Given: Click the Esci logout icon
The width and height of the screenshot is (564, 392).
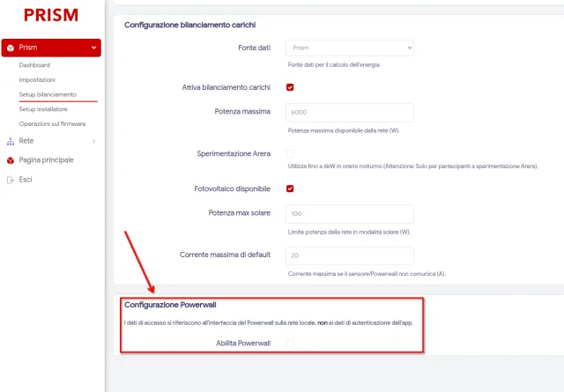Looking at the screenshot, I should [10, 180].
